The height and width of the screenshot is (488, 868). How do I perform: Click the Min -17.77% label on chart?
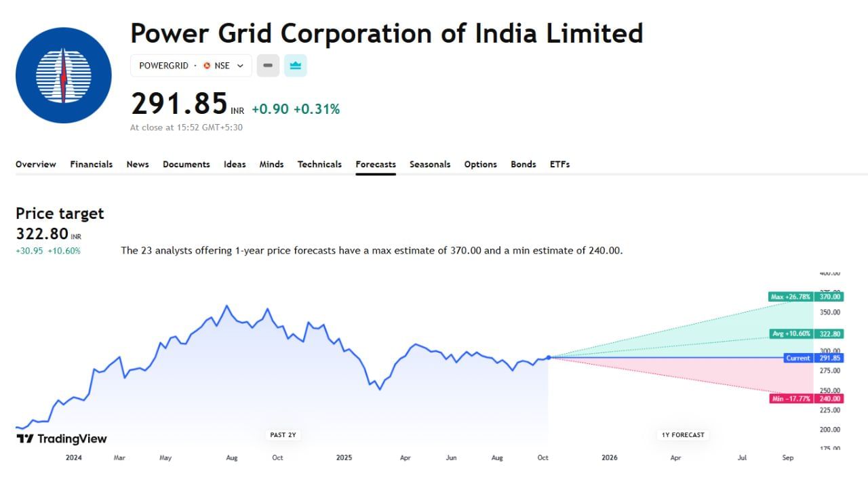click(x=792, y=399)
